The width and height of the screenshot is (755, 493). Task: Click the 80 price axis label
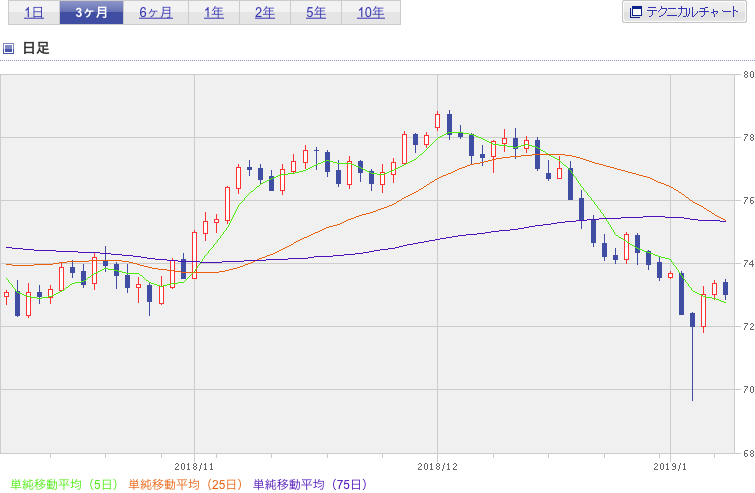pos(749,75)
